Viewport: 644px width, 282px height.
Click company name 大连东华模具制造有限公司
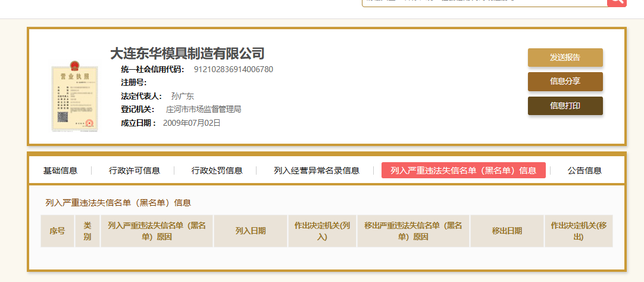click(x=187, y=54)
